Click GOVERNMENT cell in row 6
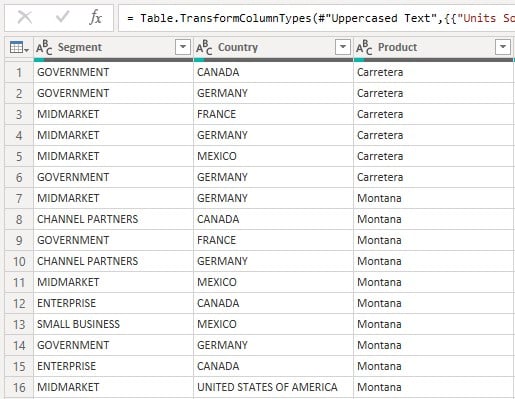 click(x=113, y=177)
